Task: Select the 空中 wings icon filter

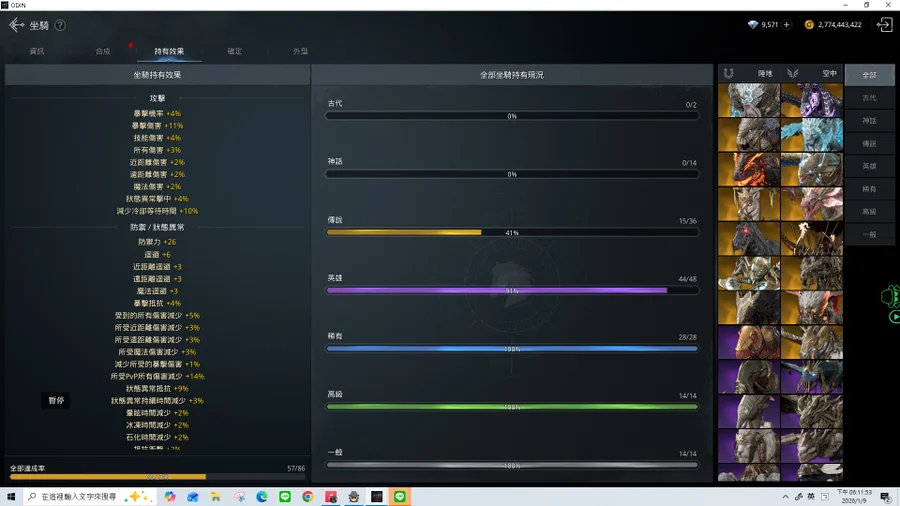Action: pos(793,74)
